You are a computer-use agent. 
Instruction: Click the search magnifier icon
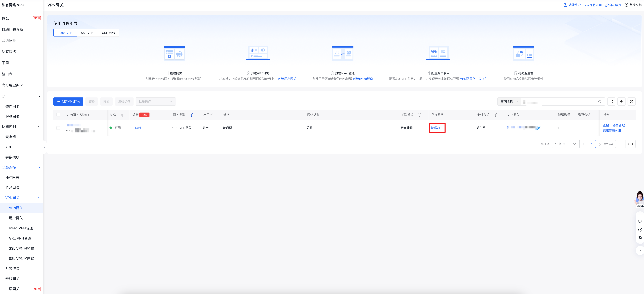(599, 102)
